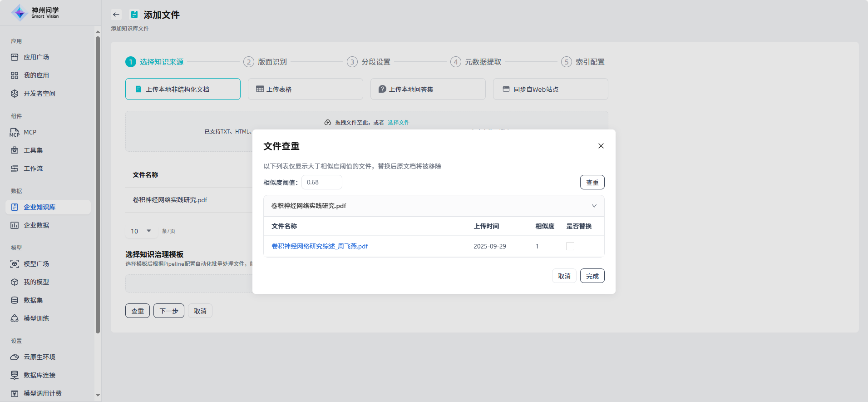This screenshot has height=402, width=868.
Task: Click 完成 to finish the duplicate check
Action: 592,276
